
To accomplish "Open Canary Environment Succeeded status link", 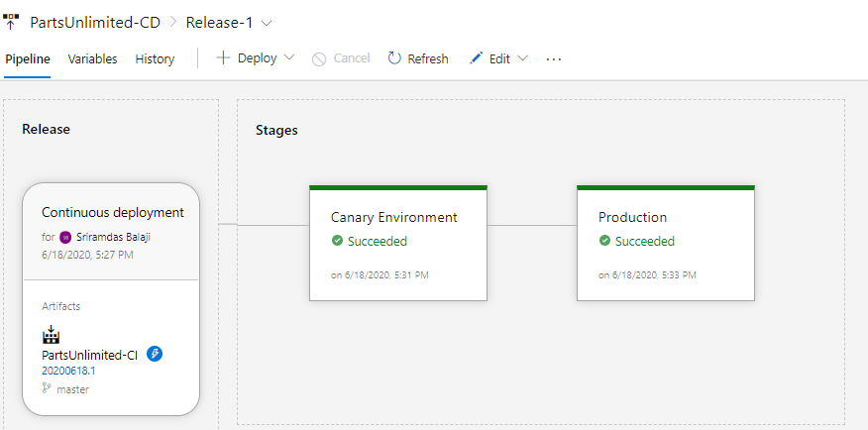I will point(377,242).
